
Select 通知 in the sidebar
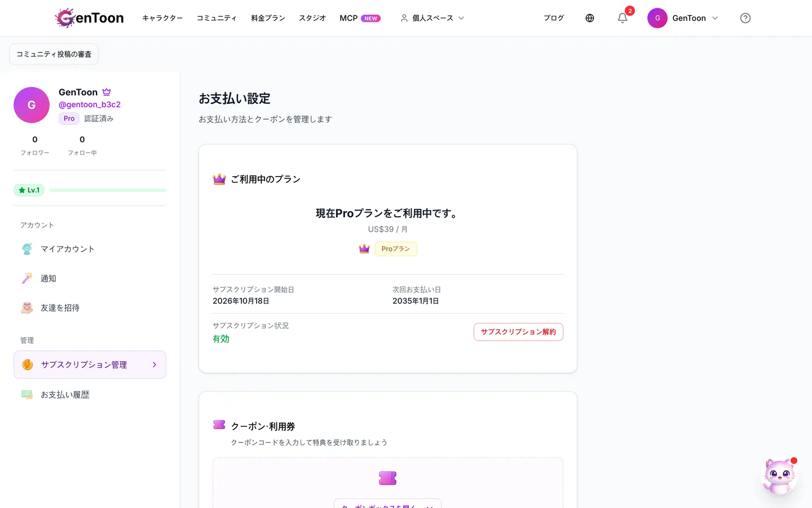(90, 278)
